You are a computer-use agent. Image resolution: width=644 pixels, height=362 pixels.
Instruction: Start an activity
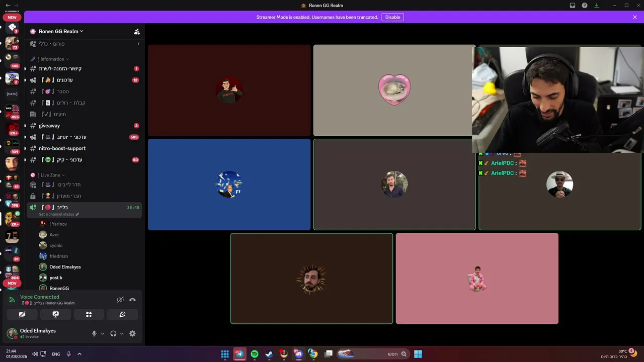tap(89, 314)
